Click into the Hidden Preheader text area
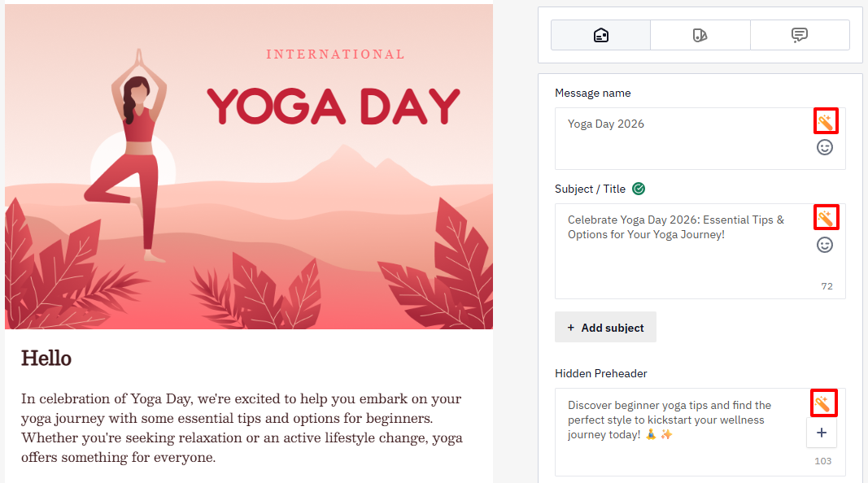 click(683, 432)
